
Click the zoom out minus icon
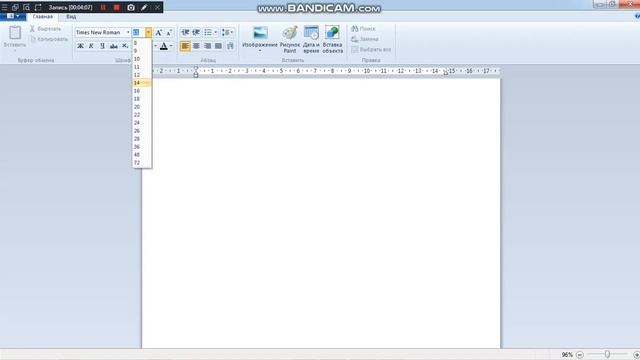[580, 355]
